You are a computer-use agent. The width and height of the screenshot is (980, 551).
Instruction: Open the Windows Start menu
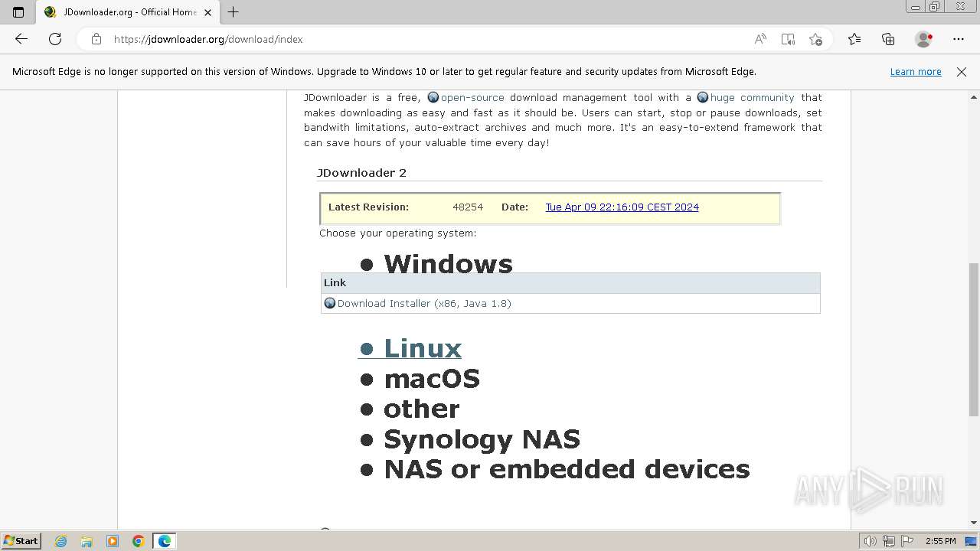[x=21, y=540]
